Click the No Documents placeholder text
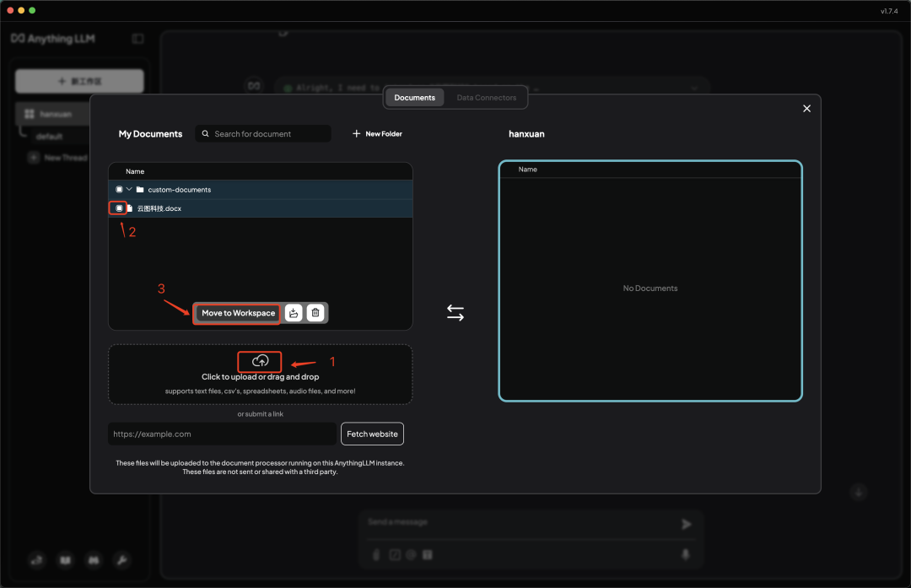Viewport: 911px width, 588px height. (x=650, y=289)
